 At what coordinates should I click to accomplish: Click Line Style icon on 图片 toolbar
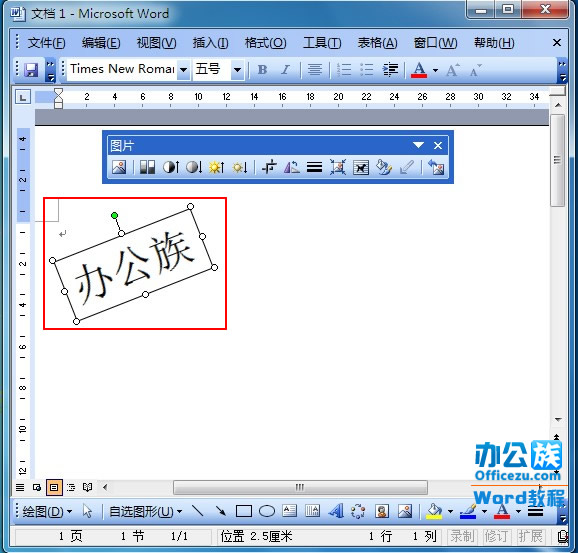pos(314,167)
